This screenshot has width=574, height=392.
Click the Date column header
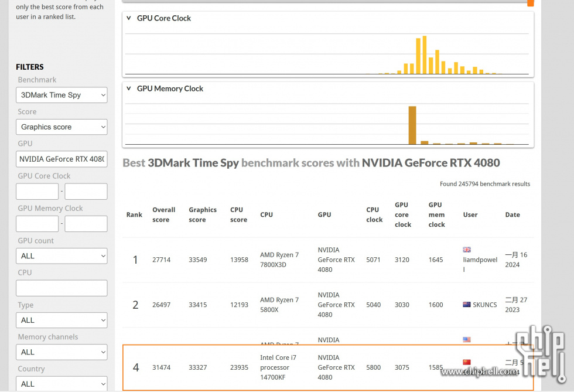tap(512, 214)
